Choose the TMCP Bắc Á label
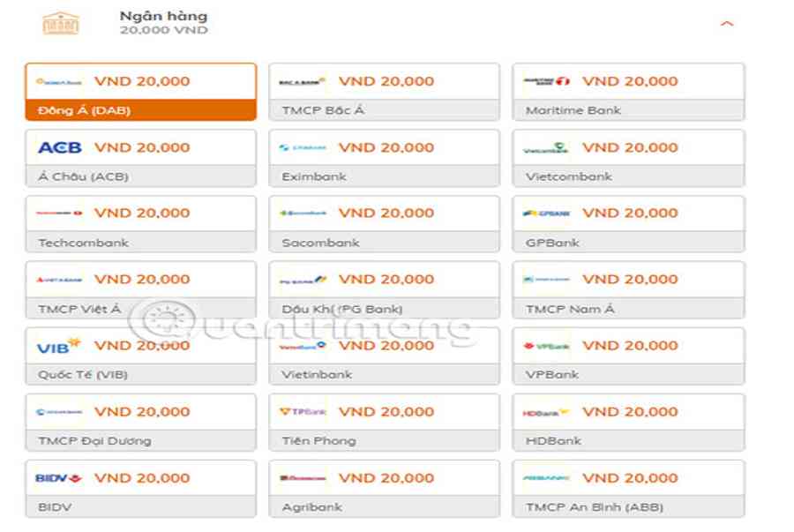The width and height of the screenshot is (794, 532). point(323,110)
